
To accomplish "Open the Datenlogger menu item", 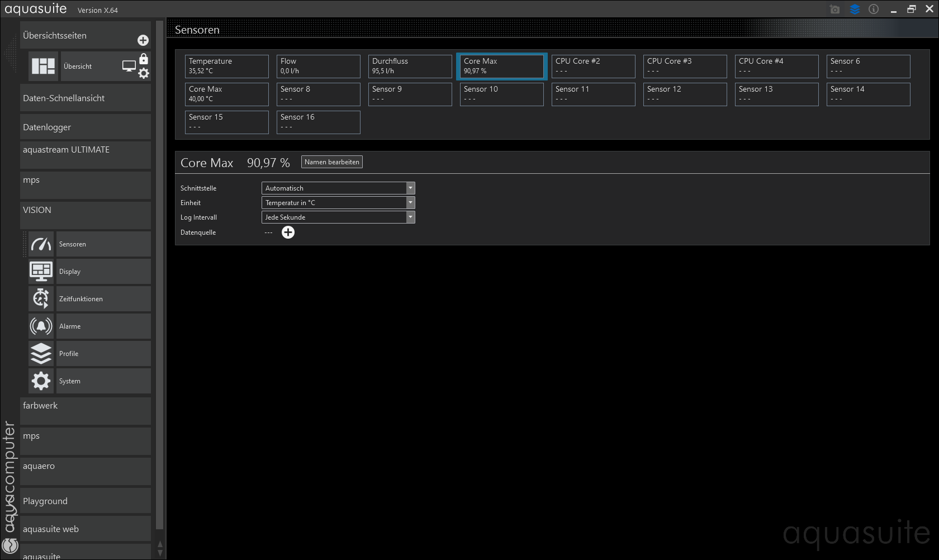I will point(85,127).
